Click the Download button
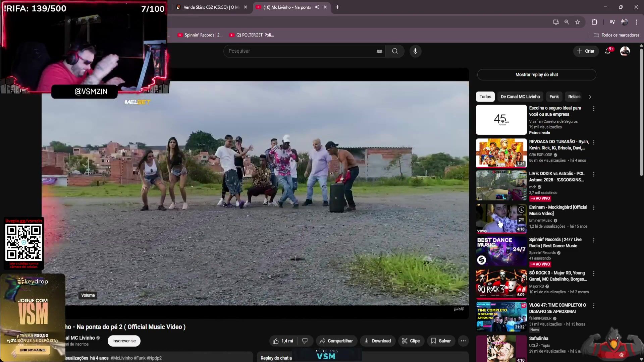The width and height of the screenshot is (644, 362). point(378,341)
